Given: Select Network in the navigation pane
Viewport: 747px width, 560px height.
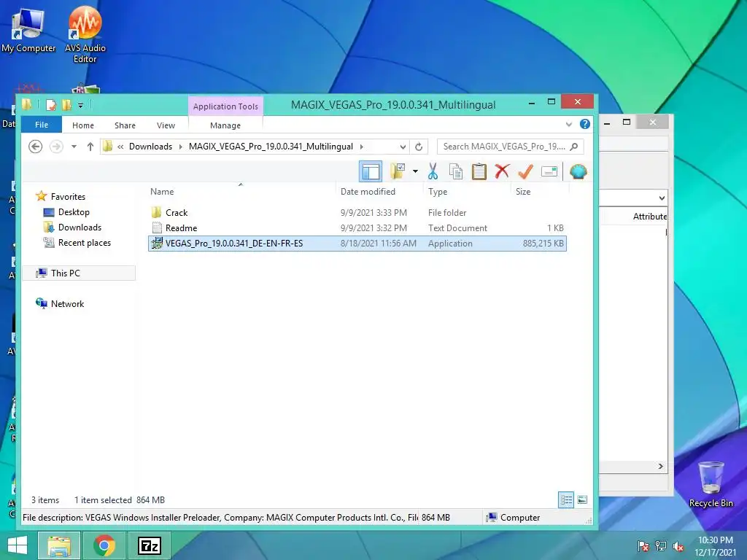Looking at the screenshot, I should click(67, 304).
